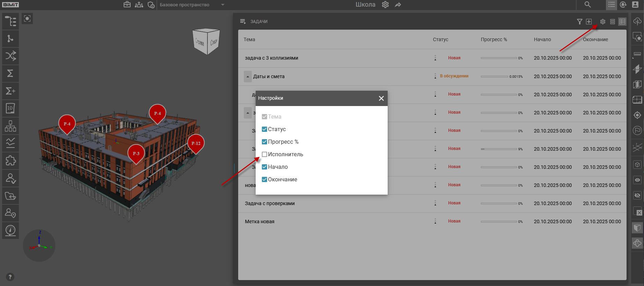This screenshot has height=286, width=644.
Task: Open the 2D drawings icon in sidebar
Action: tap(10, 108)
